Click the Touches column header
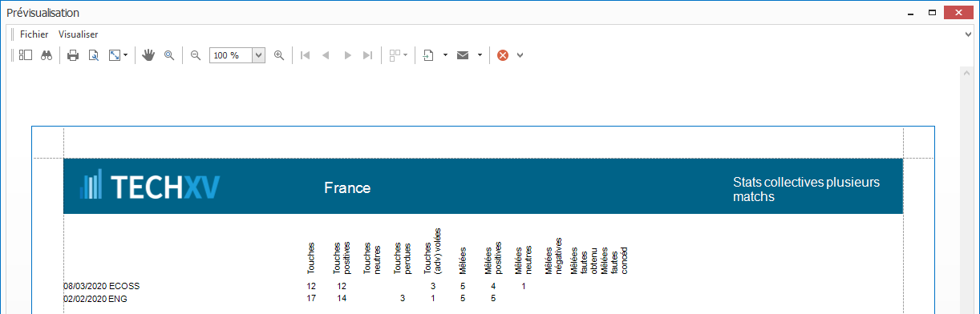The image size is (980, 314). [x=311, y=258]
